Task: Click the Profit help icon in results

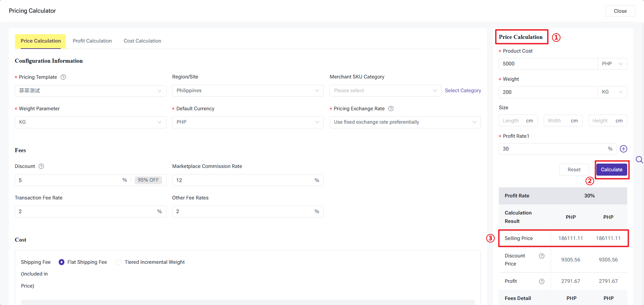Action: (x=542, y=282)
